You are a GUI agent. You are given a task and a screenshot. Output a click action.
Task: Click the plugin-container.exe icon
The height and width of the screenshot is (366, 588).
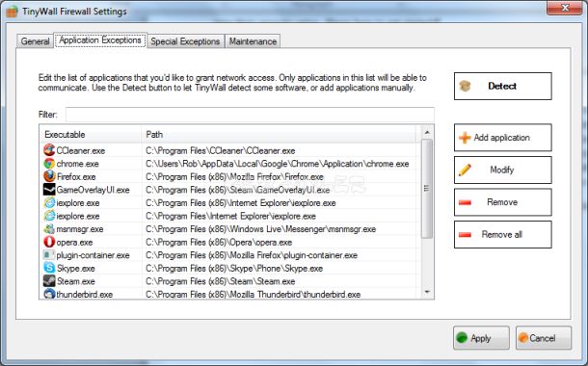(49, 255)
